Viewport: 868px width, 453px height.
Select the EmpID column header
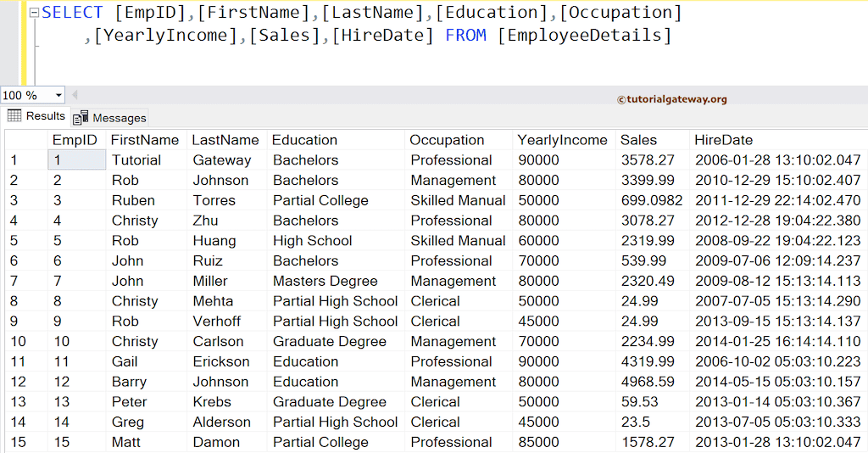(77, 140)
